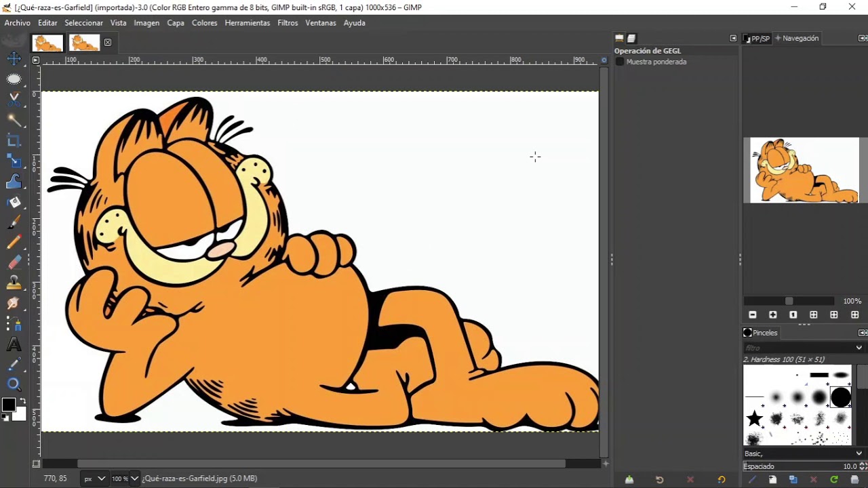Edit the selected brush
868x488 pixels.
[x=752, y=480]
